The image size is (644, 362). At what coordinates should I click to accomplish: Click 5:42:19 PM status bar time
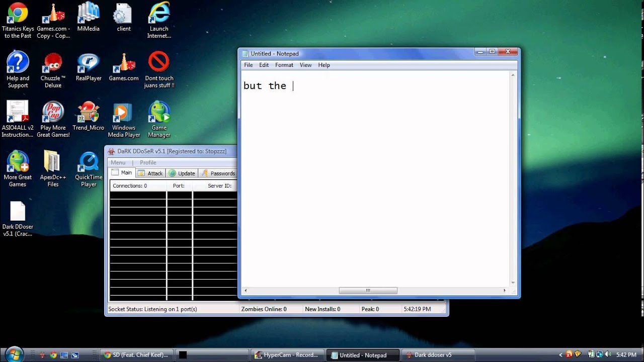point(417,309)
